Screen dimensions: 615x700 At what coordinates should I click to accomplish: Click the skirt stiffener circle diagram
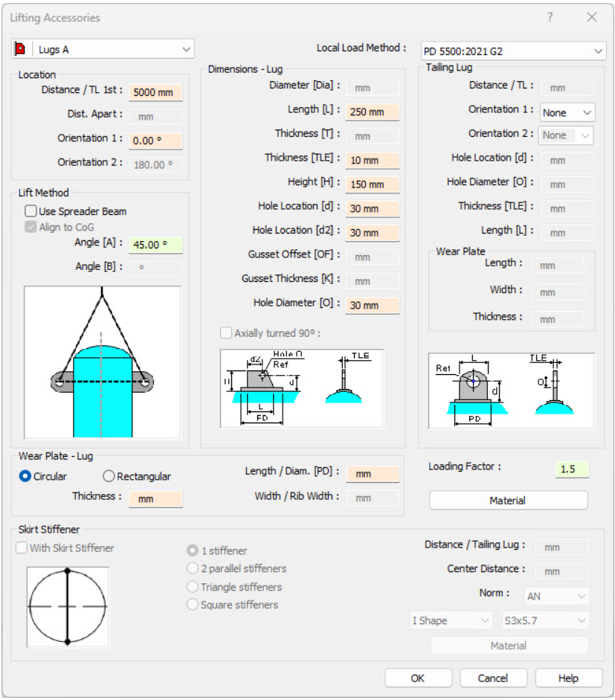(68, 606)
